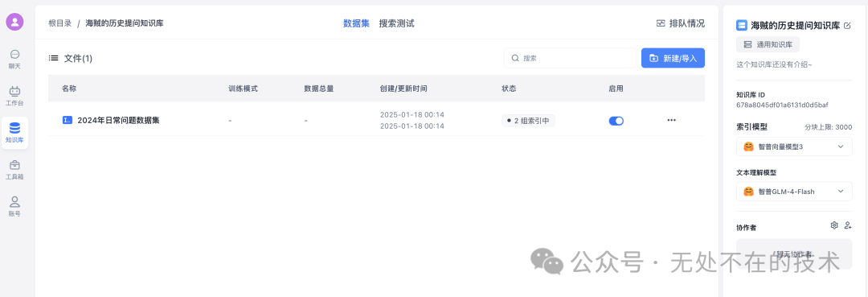The image size is (868, 297).
Task: Open the user avatar icon
Action: point(15,22)
